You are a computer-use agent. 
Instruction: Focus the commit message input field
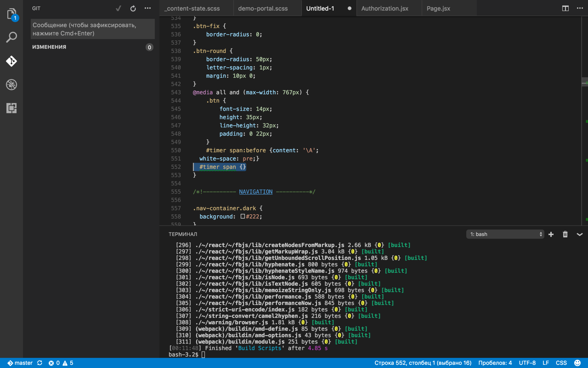click(92, 29)
